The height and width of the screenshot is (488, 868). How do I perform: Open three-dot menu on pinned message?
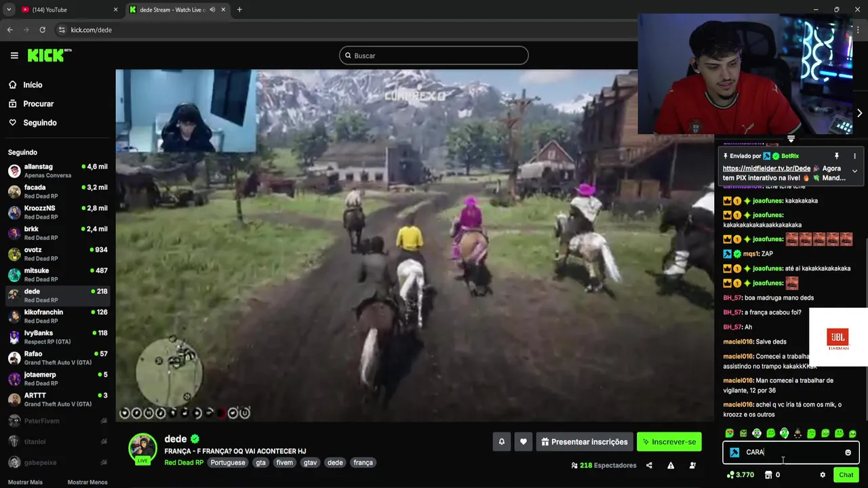tap(854, 156)
